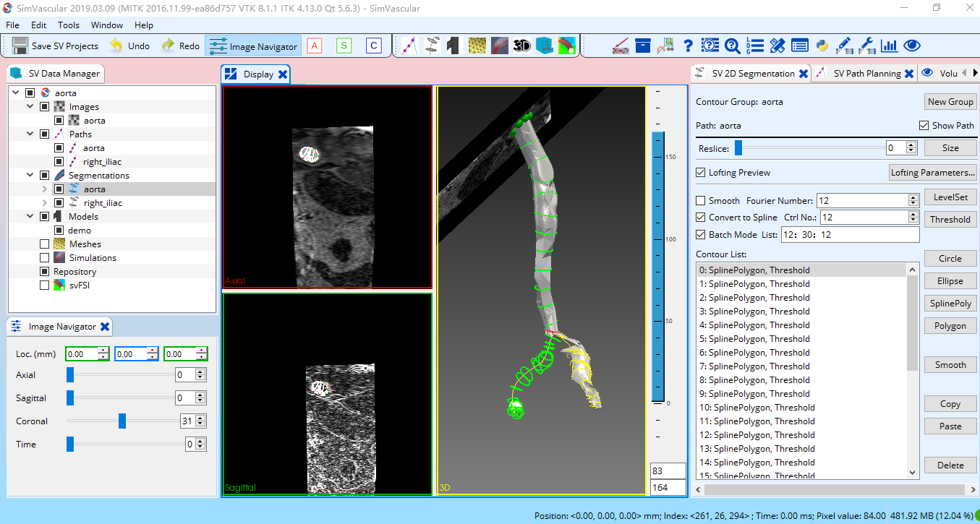Collapse the Paths tree node
Viewport: 980px width, 524px height.
(x=30, y=134)
